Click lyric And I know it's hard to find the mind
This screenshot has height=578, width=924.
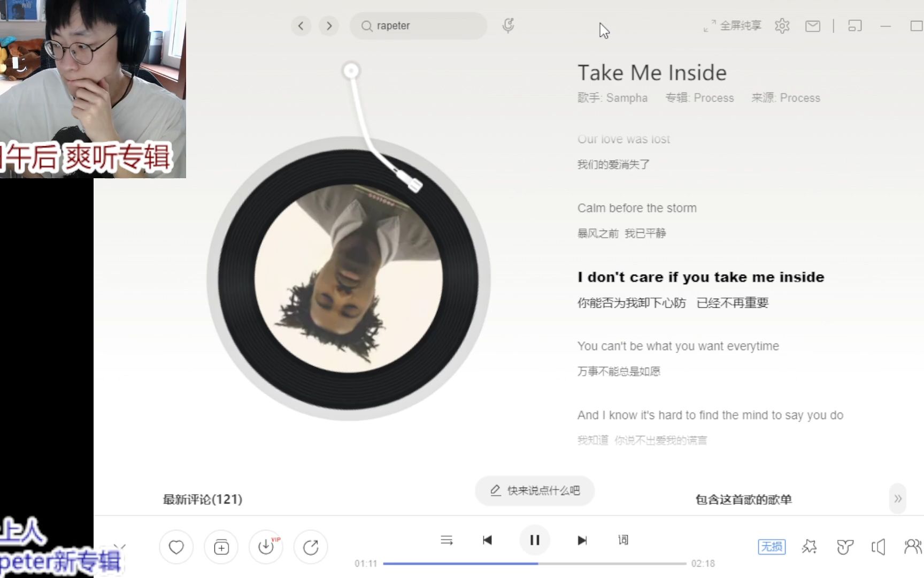[710, 415]
